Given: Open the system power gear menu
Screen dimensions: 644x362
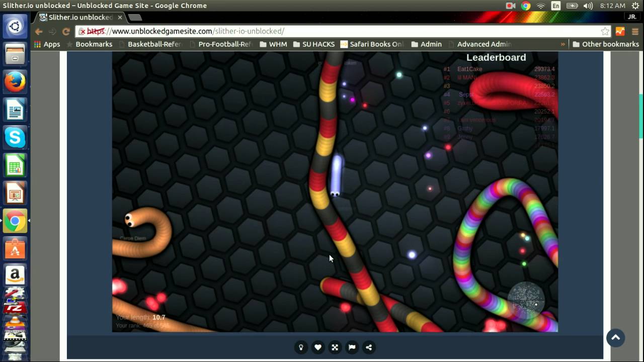Looking at the screenshot, I should coord(635,6).
